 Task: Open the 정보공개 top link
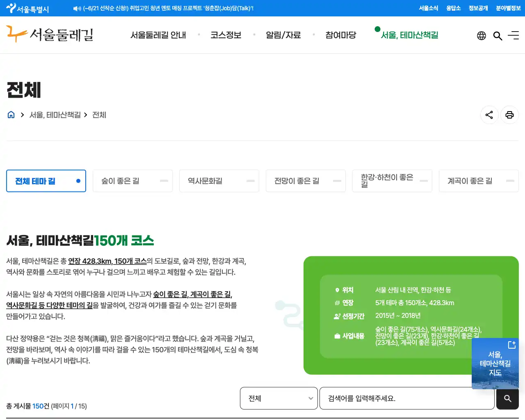point(478,8)
